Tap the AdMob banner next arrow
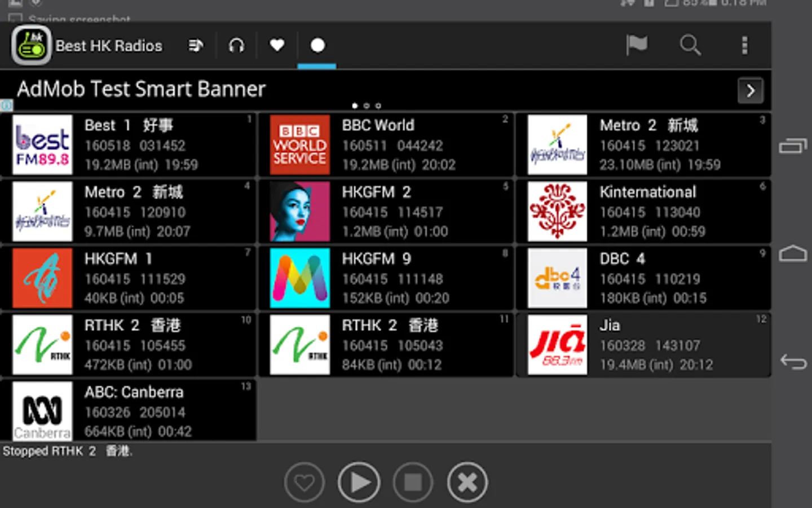The height and width of the screenshot is (508, 812). coord(751,91)
